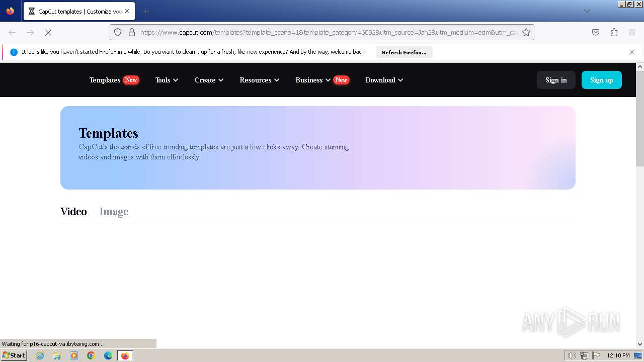Image resolution: width=644 pixels, height=362 pixels.
Task: Click the scrollbar down arrow
Action: 640,344
